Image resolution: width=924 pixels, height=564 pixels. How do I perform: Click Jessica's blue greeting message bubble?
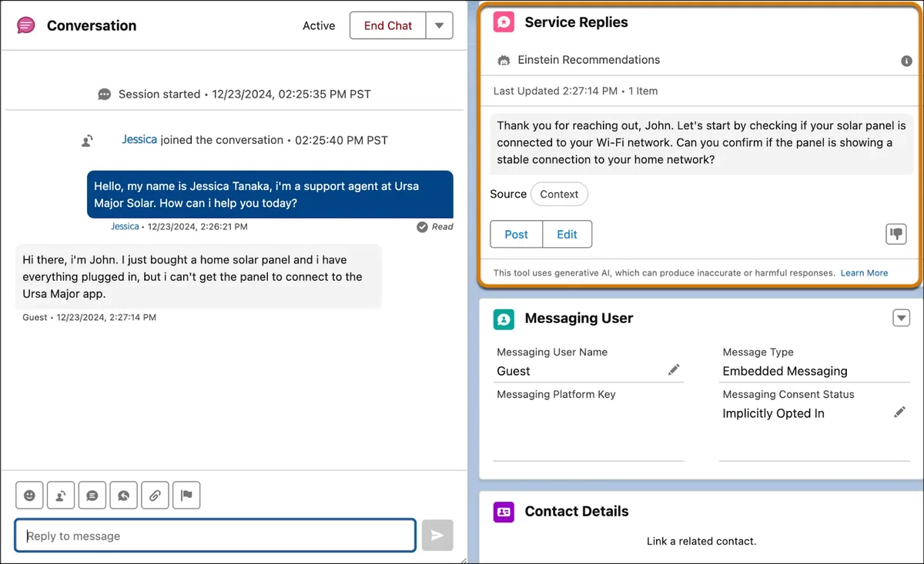pos(270,195)
